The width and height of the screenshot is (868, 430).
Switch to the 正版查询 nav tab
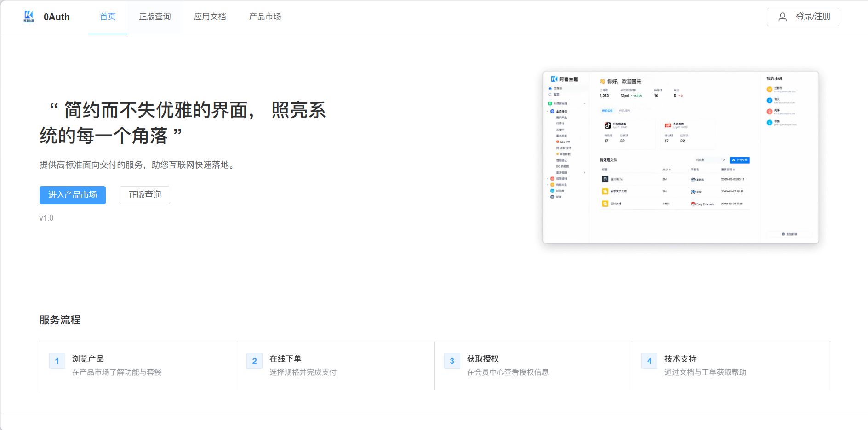tap(155, 17)
